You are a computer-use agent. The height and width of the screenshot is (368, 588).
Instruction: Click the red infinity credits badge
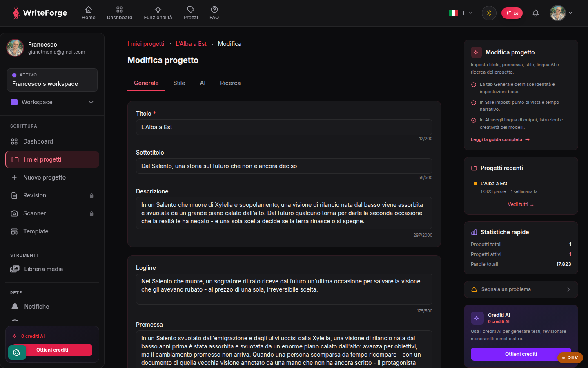512,13
